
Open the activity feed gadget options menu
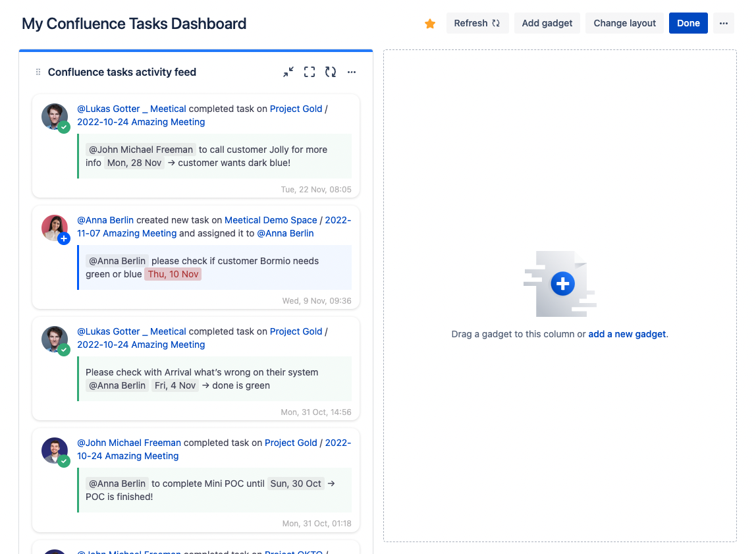point(352,72)
